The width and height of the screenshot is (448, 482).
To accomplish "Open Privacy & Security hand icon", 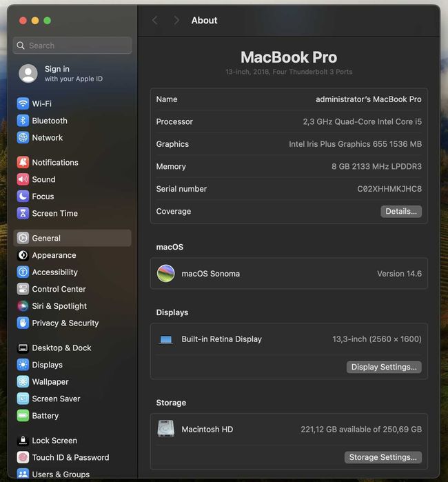I will [x=23, y=323].
